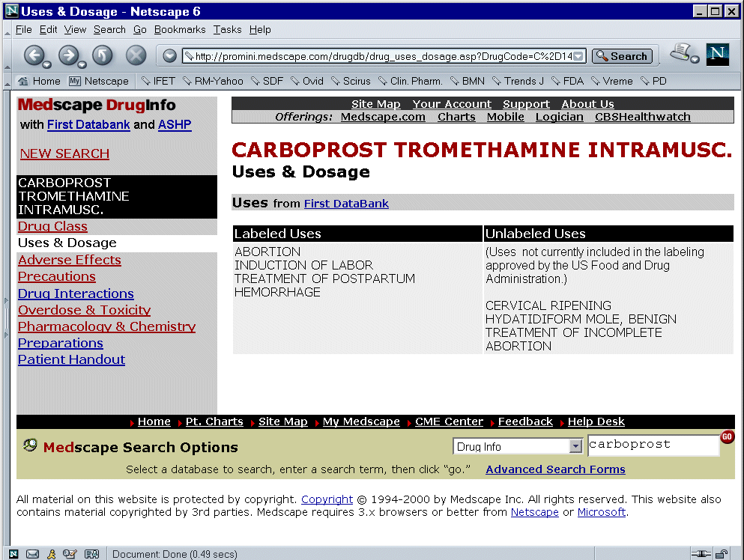
Task: Follow the NEW SEARCH link
Action: pos(64,153)
